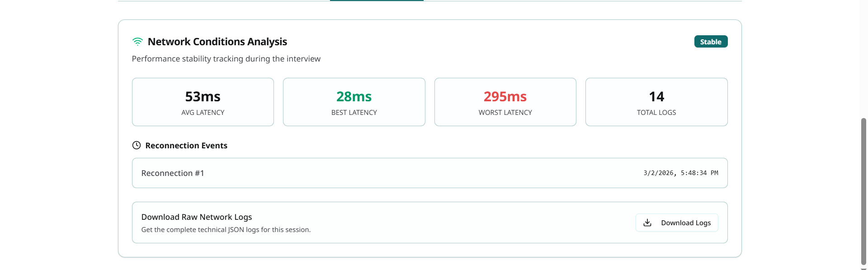Click the Download Raw Network Logs title
Viewport: 868px width, 270px height.
click(x=197, y=217)
